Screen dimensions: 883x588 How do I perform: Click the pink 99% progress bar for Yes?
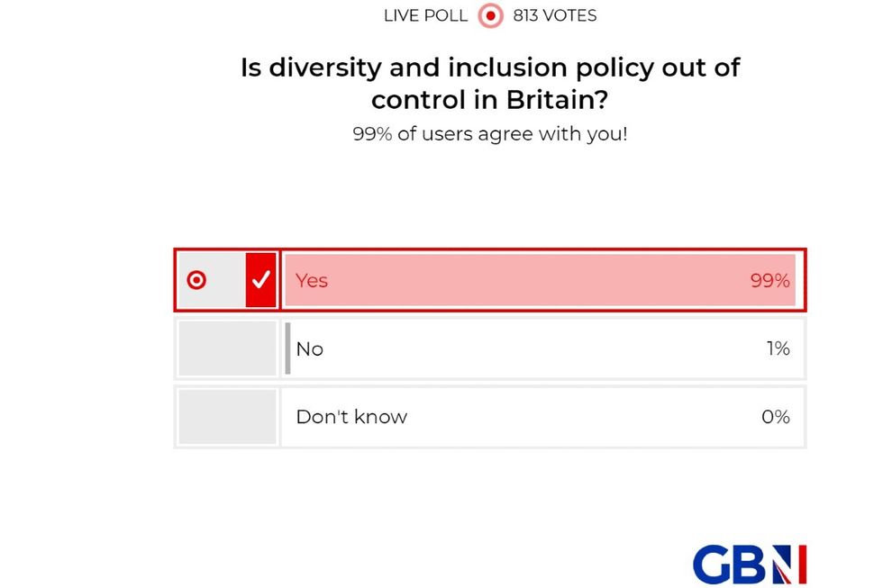541,280
